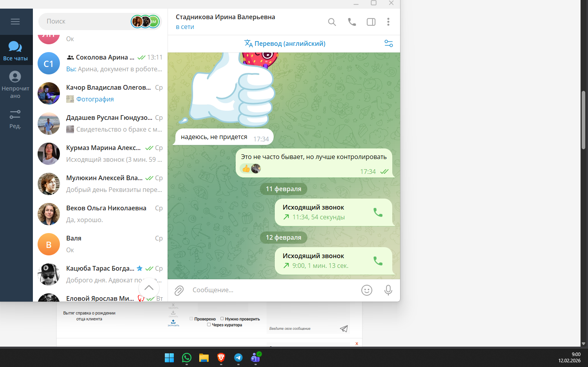Open stories avatars in the search bar
Screen dimensions: 588x367
click(x=146, y=22)
